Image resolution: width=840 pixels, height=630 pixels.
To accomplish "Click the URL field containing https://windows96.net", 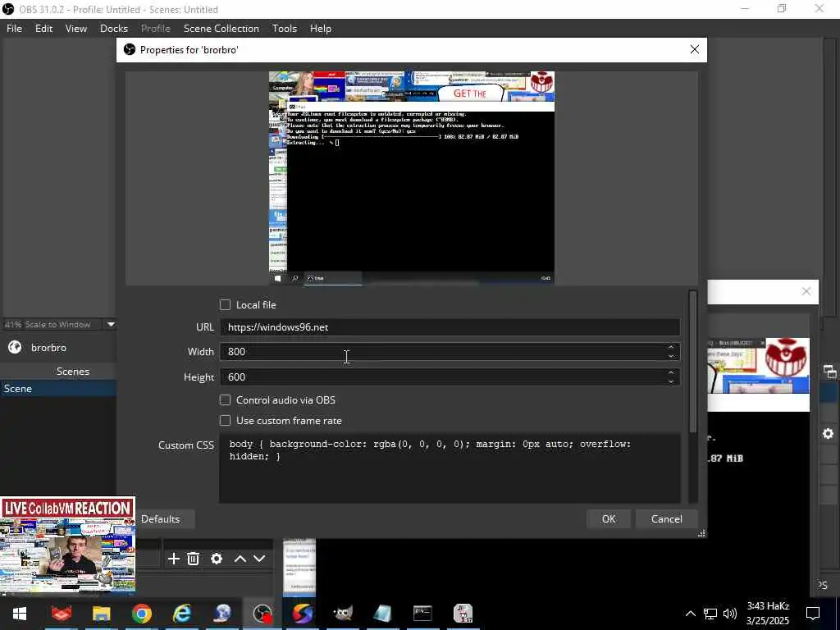I will (x=450, y=326).
